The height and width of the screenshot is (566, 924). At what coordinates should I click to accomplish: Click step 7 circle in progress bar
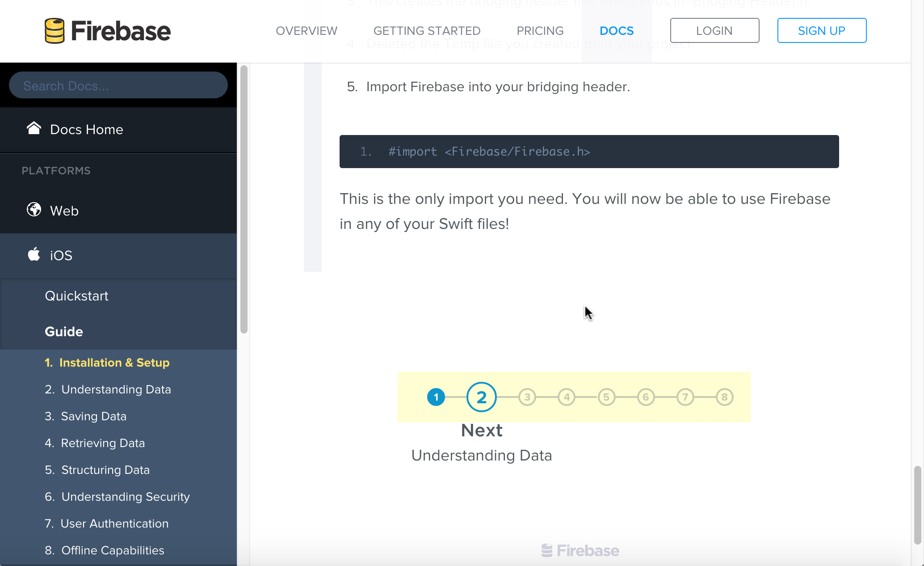coord(685,397)
